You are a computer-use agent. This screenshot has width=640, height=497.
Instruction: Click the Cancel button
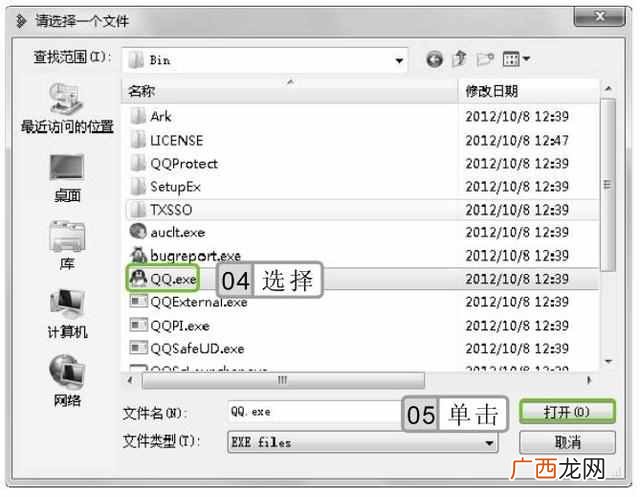[x=567, y=442]
